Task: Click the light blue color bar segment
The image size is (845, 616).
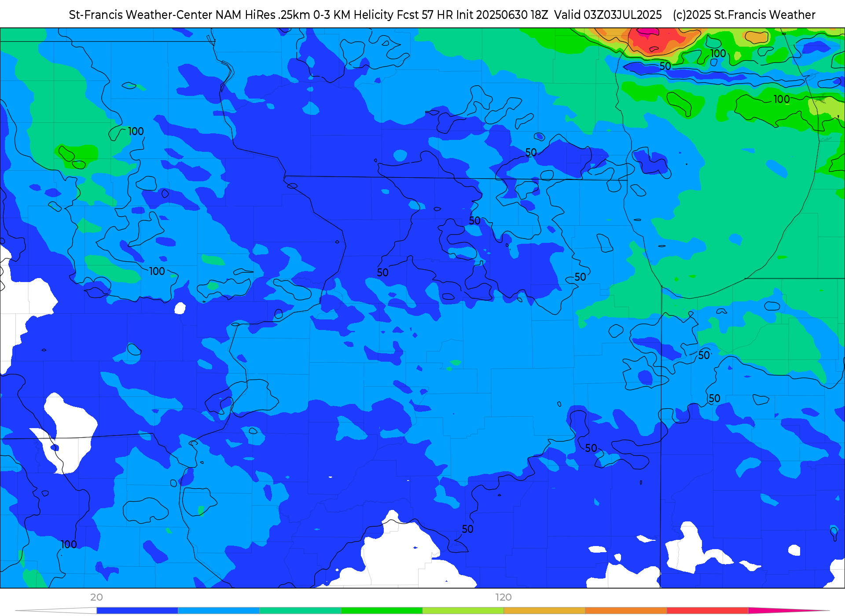Action: tap(219, 610)
